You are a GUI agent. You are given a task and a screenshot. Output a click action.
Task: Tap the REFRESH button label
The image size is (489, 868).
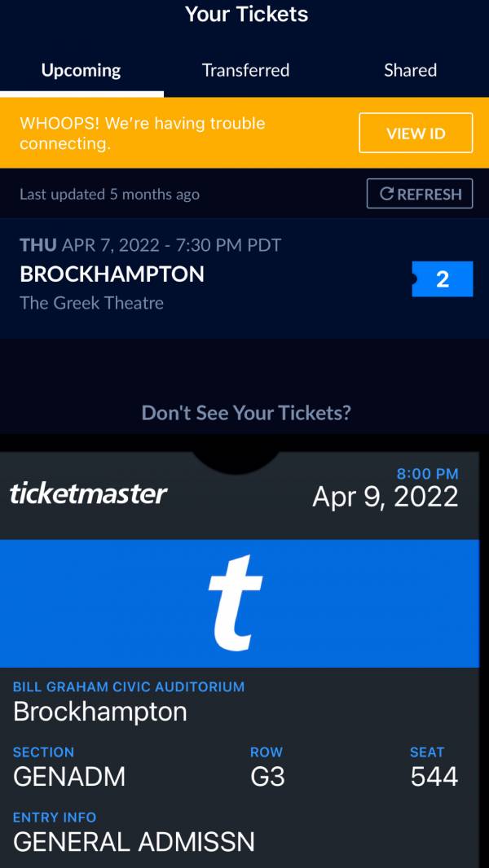(x=429, y=194)
